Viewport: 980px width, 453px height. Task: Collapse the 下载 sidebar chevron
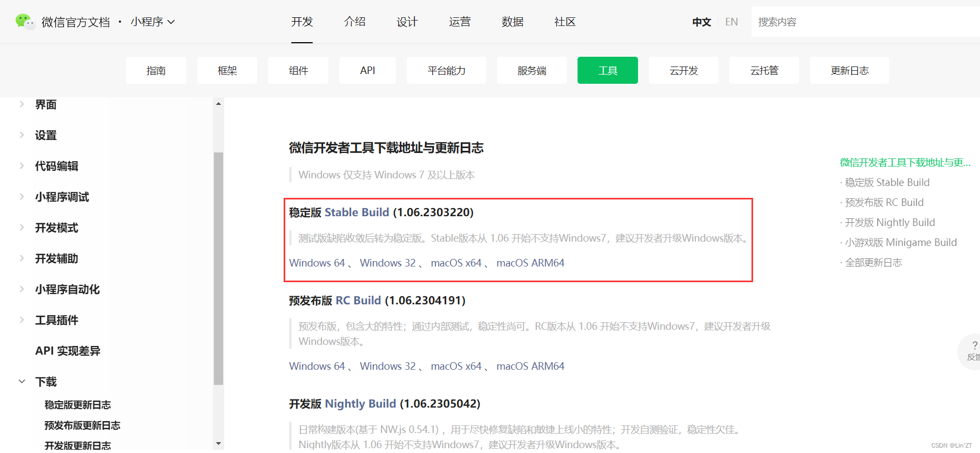pyautogui.click(x=22, y=382)
